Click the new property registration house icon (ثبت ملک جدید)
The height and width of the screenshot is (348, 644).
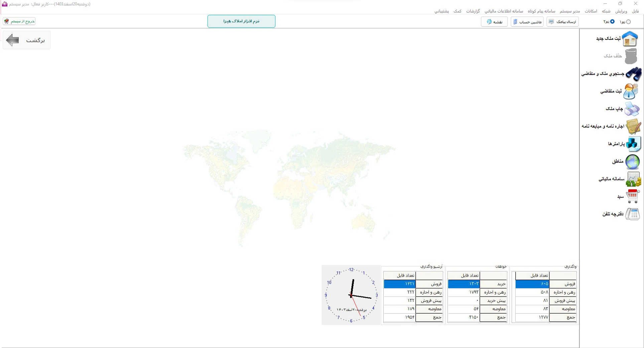click(630, 39)
